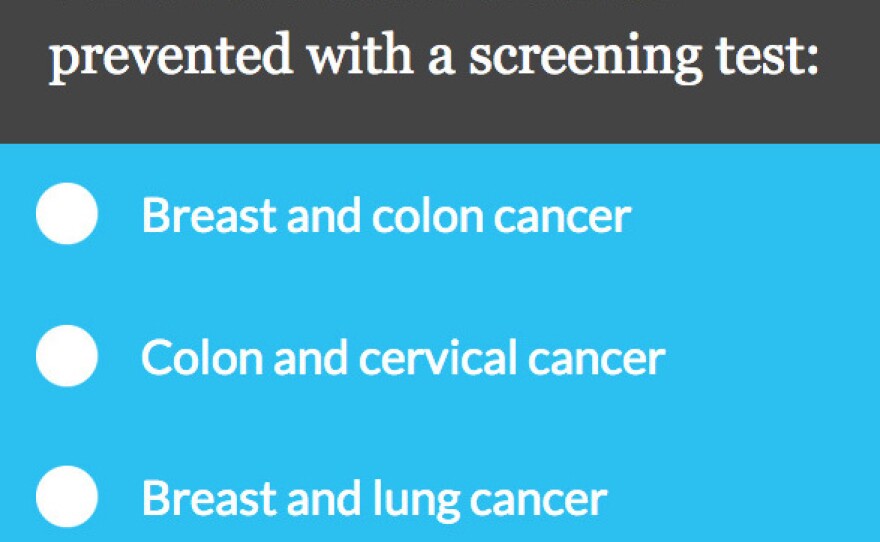The image size is (880, 542).
Task: Click the 'prevented with a screening test:' heading
Action: tap(434, 56)
